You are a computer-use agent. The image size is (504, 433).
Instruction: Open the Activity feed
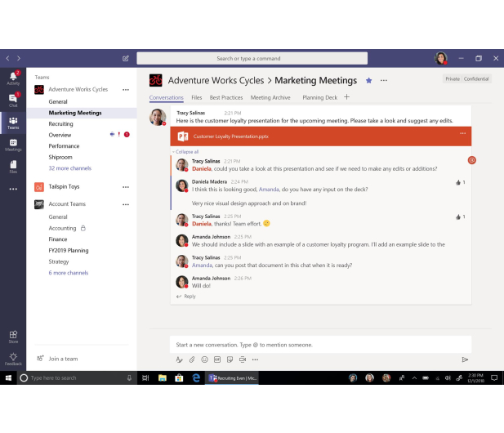pos(13,78)
